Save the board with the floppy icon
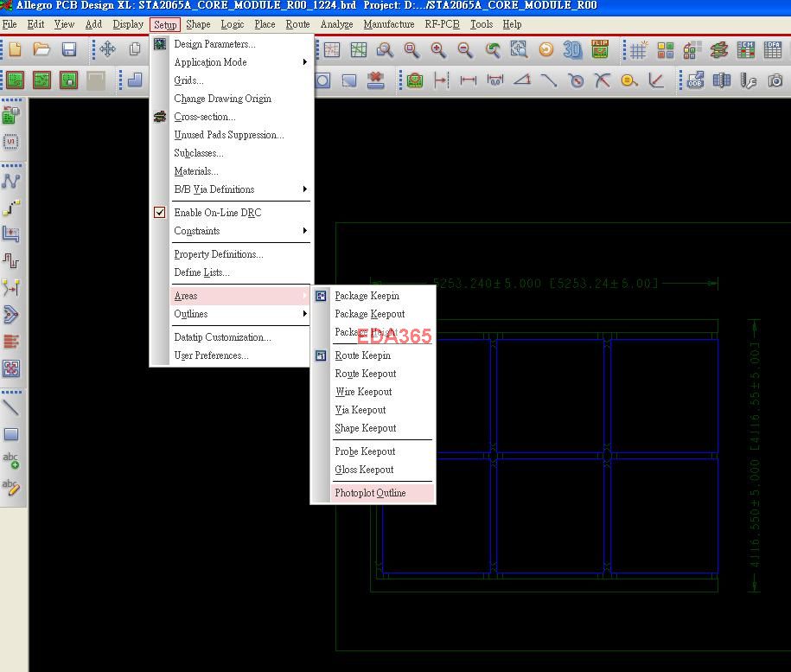This screenshot has height=672, width=791. click(68, 49)
